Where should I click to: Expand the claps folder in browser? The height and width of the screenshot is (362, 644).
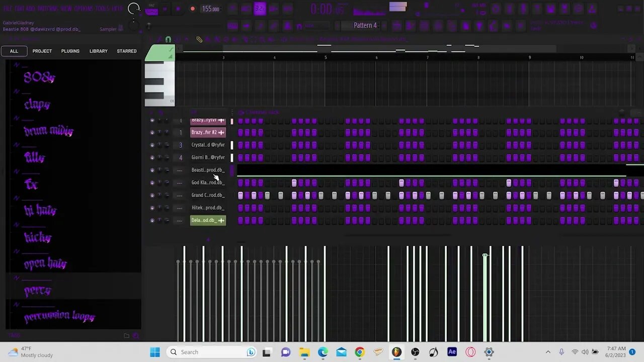(x=37, y=104)
